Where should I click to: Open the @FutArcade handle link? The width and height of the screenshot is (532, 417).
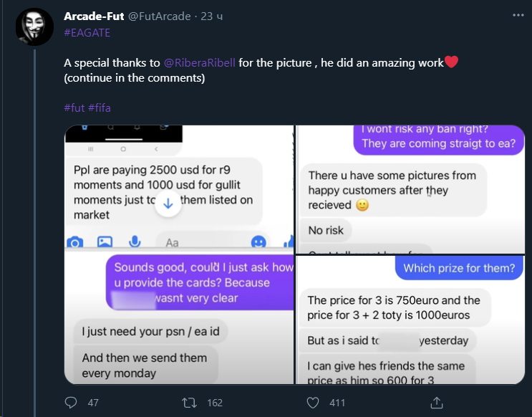click(x=160, y=16)
